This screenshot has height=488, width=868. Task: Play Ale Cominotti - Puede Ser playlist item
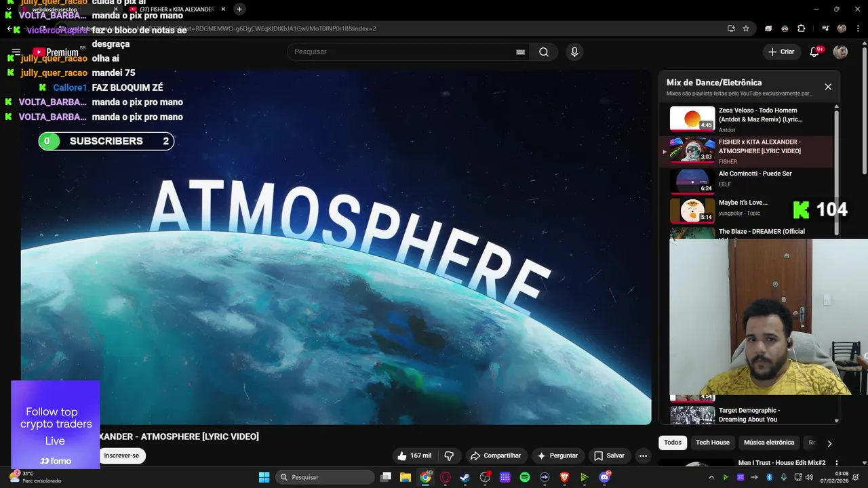click(748, 181)
